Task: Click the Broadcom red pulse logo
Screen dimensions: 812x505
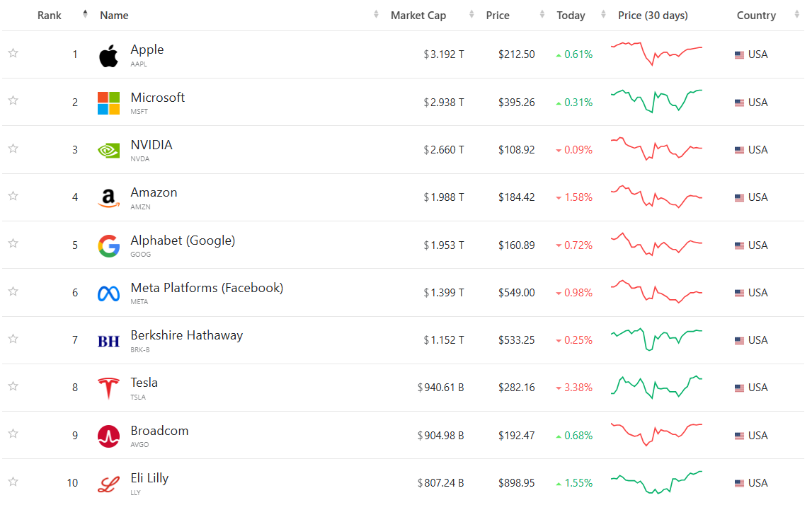Action: [x=109, y=436]
